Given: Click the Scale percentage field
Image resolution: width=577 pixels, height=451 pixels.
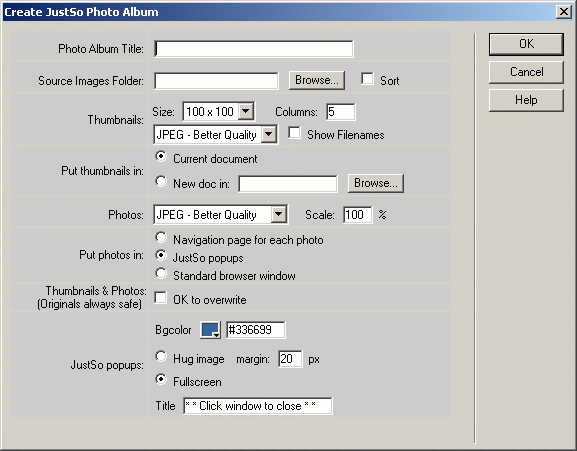Looking at the screenshot, I should point(357,214).
